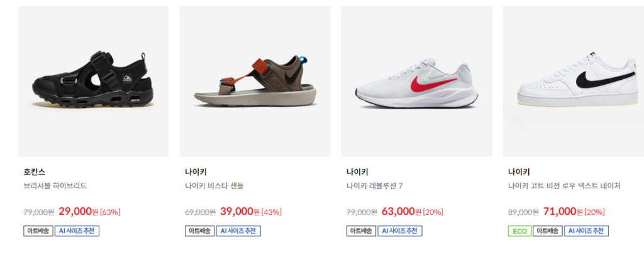Click the brown Nike Vista sandal photo
The width and height of the screenshot is (644, 260).
(255, 81)
